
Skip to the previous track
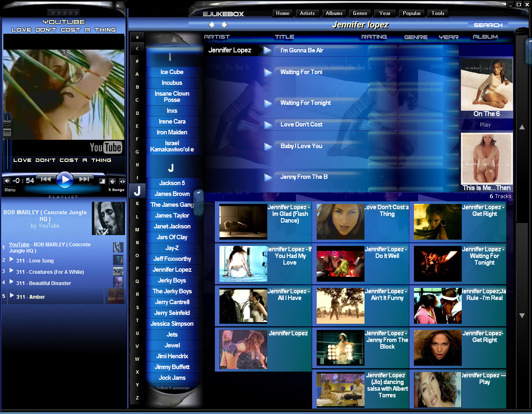point(46,179)
